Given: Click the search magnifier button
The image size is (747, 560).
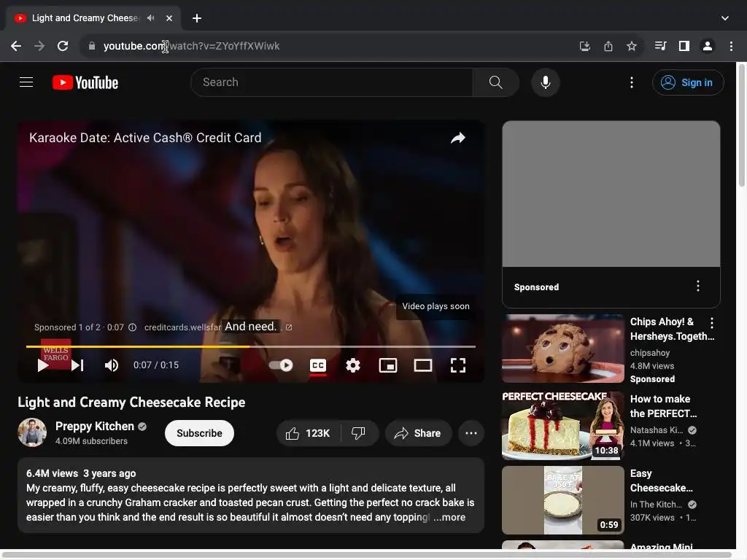Looking at the screenshot, I should 495,82.
